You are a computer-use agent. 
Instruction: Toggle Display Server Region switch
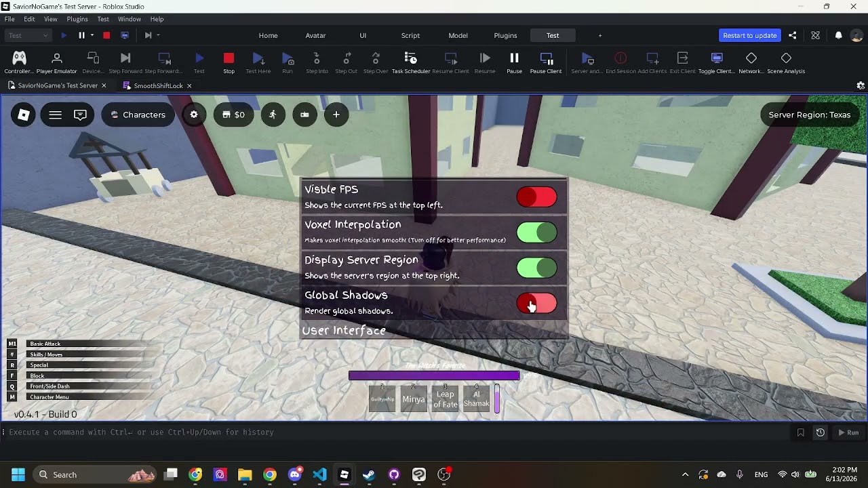click(536, 268)
